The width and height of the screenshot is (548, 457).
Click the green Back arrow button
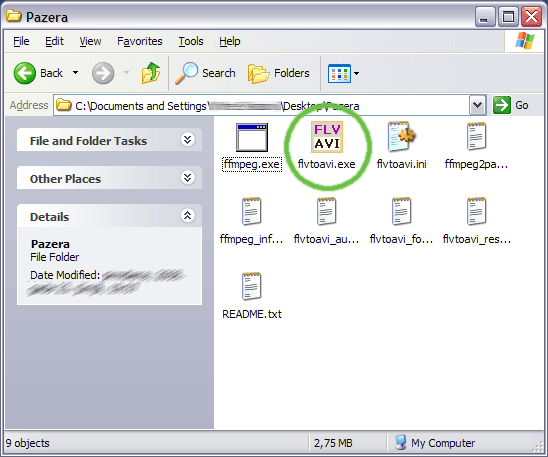tap(24, 73)
